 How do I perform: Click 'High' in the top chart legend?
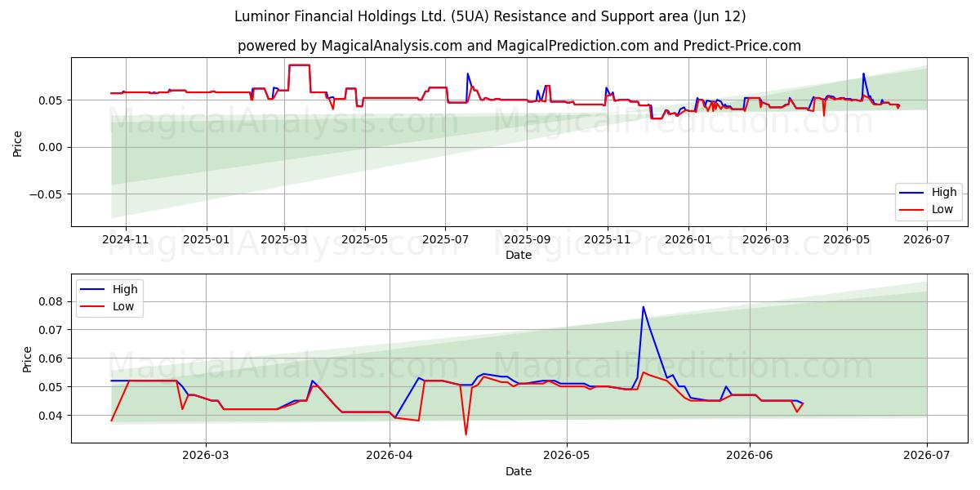click(944, 193)
